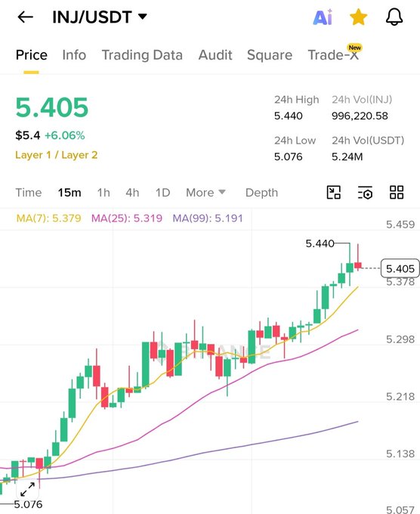Click the 24h Low value 5.076

point(289,156)
